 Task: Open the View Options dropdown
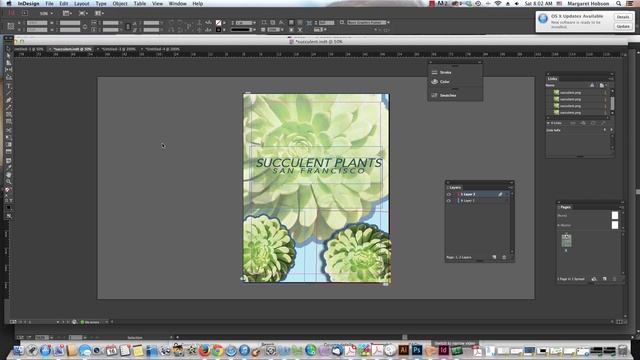[67, 13]
